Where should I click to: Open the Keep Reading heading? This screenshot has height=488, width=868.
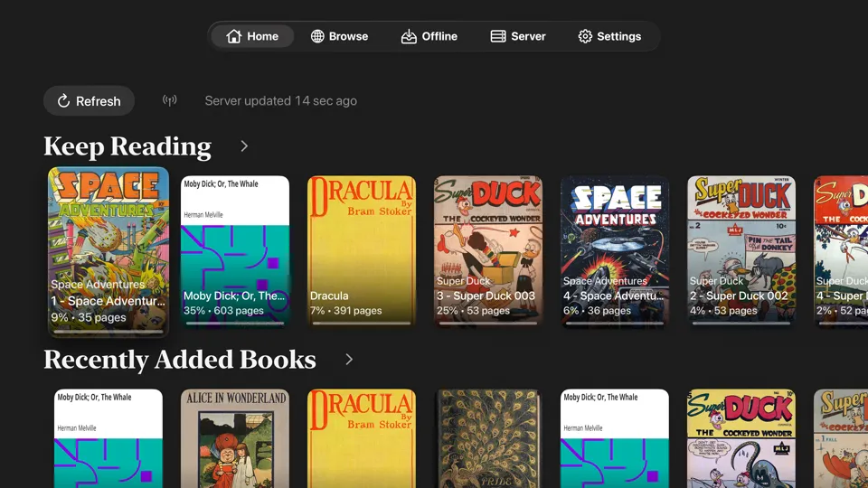tap(127, 146)
